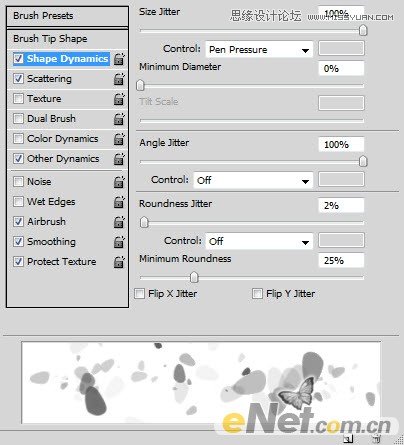Image resolution: width=404 pixels, height=445 pixels.
Task: Click the Minimum Roundness value field
Action: (341, 260)
